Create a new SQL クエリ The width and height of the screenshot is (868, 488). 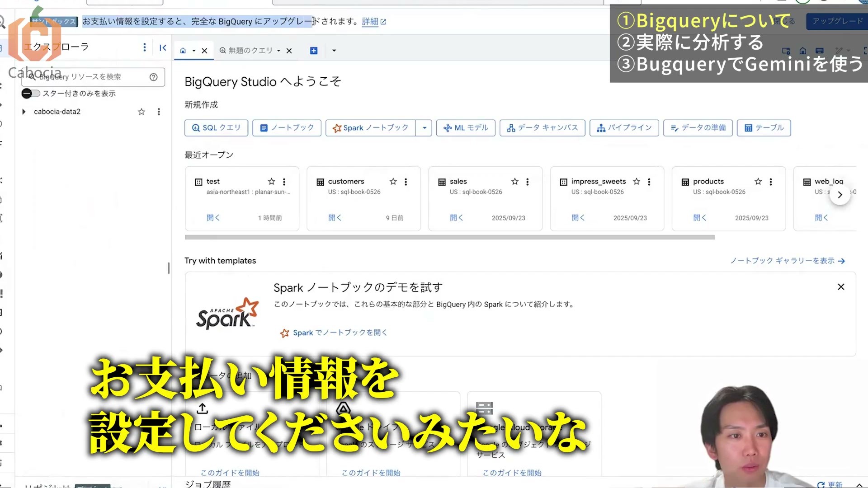pos(217,128)
